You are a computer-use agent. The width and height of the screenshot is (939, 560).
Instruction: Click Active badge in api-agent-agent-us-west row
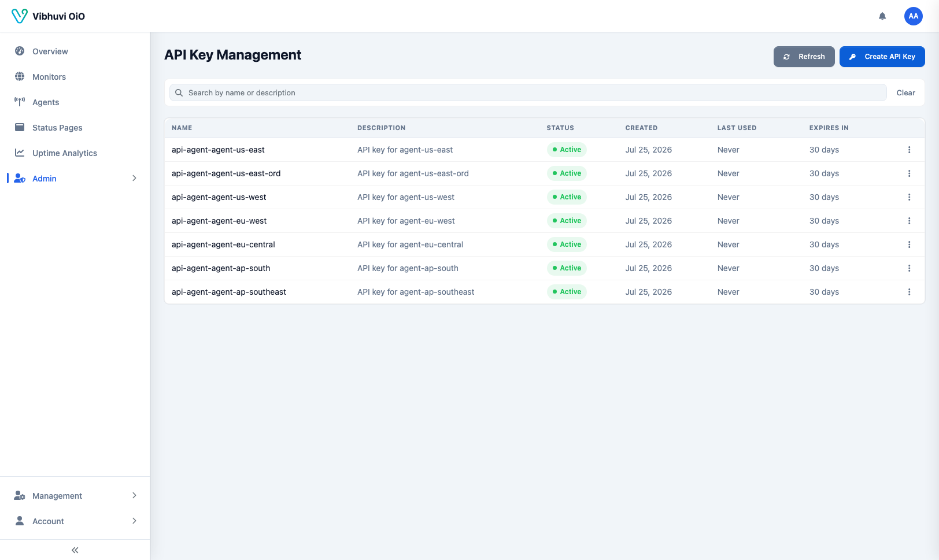coord(567,197)
